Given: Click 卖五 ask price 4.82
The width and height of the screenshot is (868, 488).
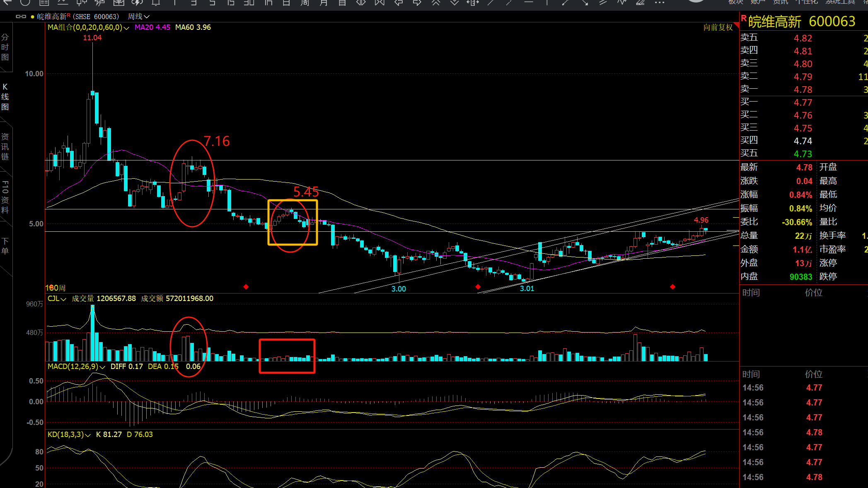Looking at the screenshot, I should (x=803, y=38).
